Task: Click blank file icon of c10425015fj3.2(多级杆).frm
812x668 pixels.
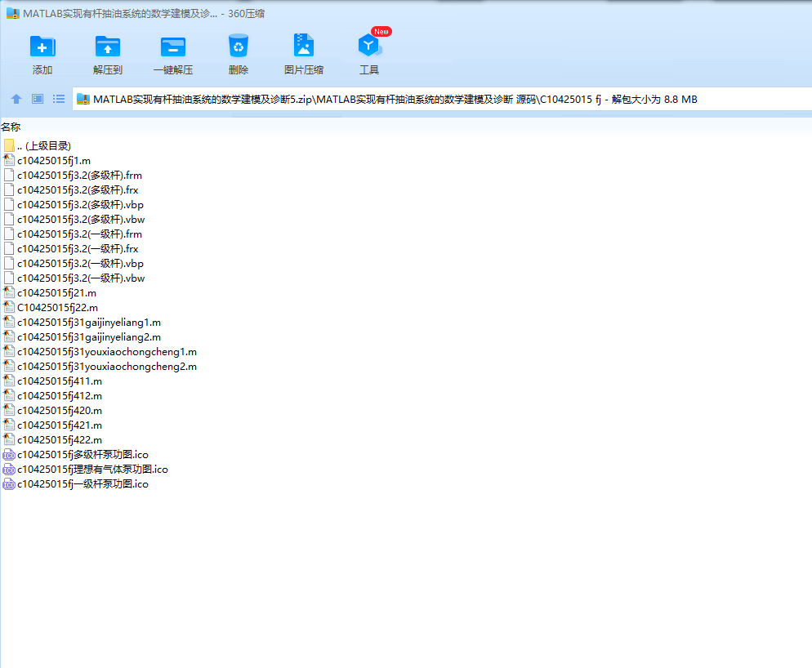Action: click(9, 175)
